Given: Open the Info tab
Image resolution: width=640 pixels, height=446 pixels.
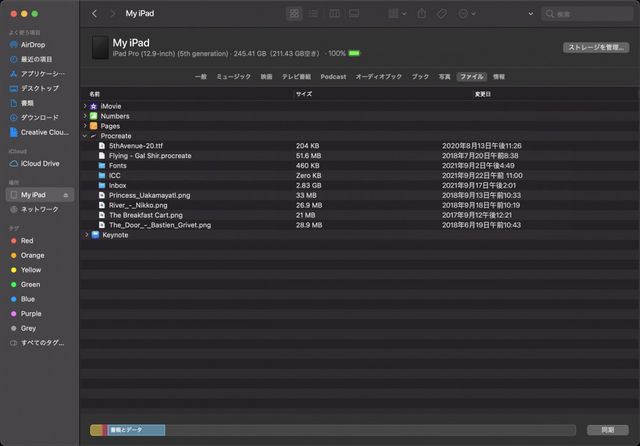Looking at the screenshot, I should [498, 77].
